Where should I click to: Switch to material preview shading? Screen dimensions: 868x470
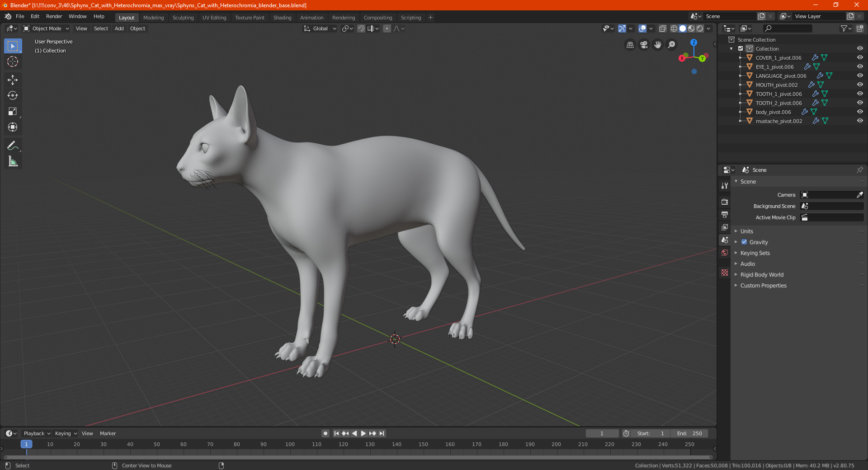[x=691, y=28]
